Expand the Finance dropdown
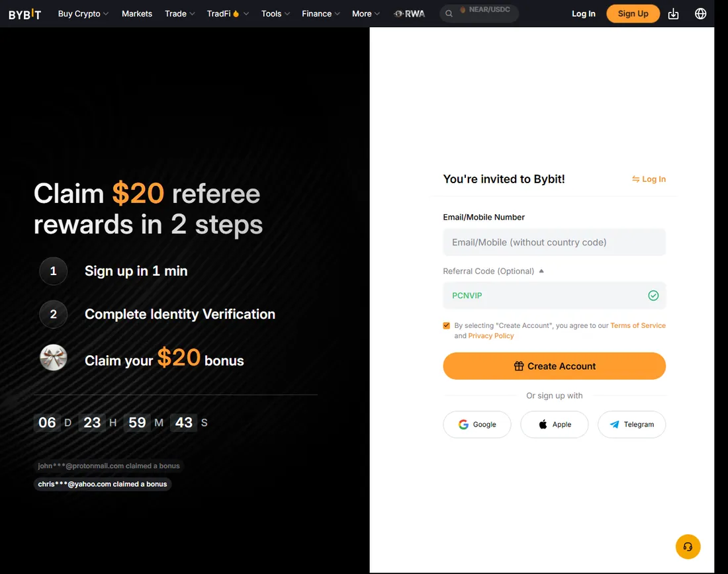This screenshot has width=728, height=574. [x=321, y=14]
